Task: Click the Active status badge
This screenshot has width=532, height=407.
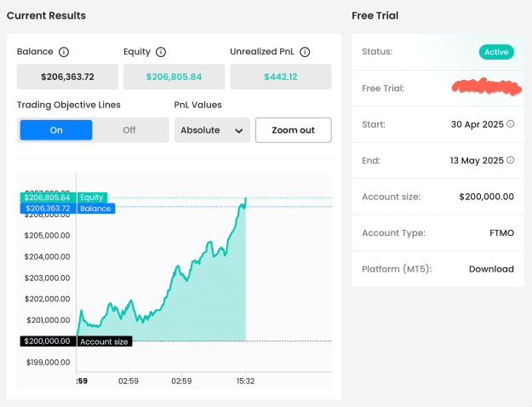Action: coord(496,52)
